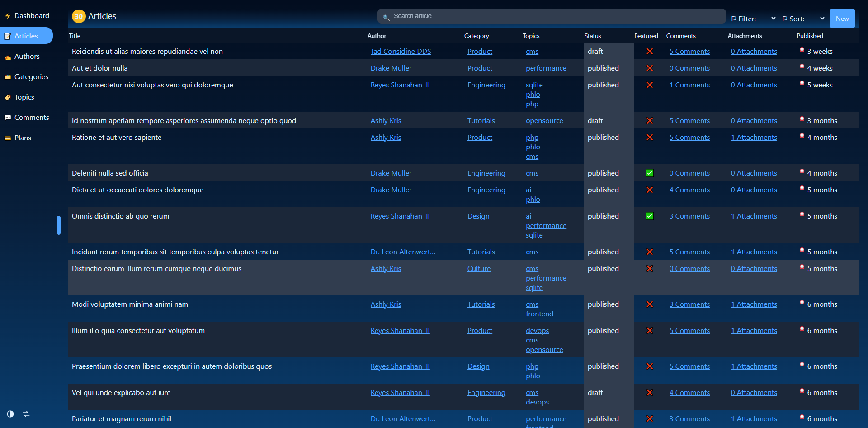Select Articles in the sidebar
The width and height of the screenshot is (868, 428).
tap(26, 36)
